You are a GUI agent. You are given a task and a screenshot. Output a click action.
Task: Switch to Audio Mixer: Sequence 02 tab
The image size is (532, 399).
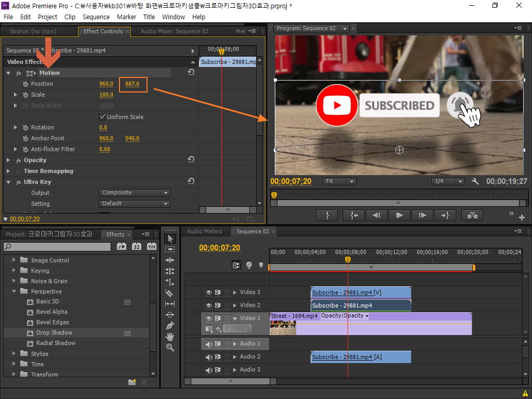point(175,31)
